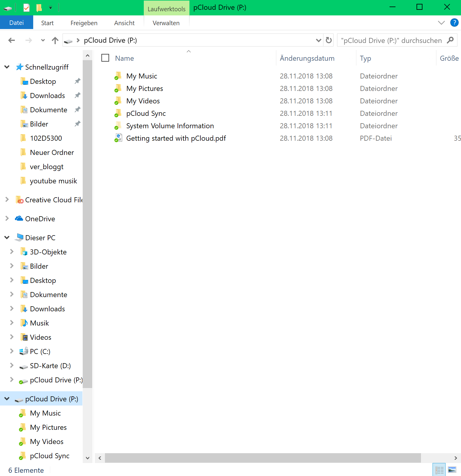The height and width of the screenshot is (476, 461).
Task: Click the Dieser PC computer icon
Action: pyautogui.click(x=19, y=238)
